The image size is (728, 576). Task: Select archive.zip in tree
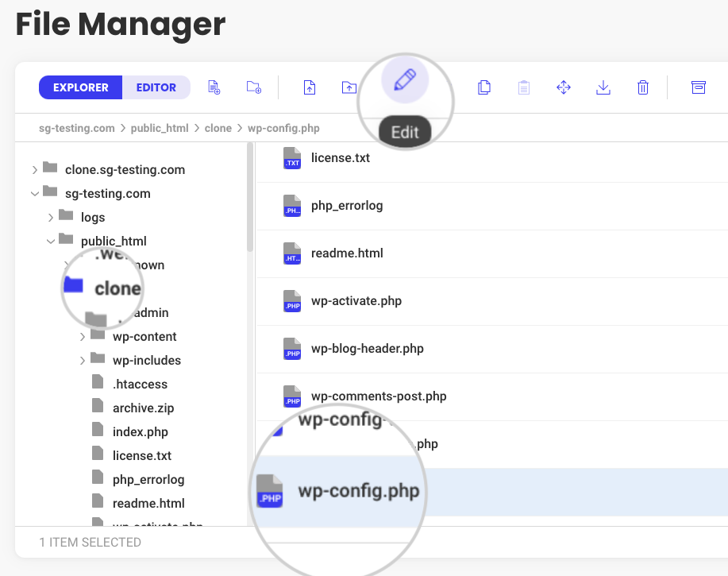[144, 408]
